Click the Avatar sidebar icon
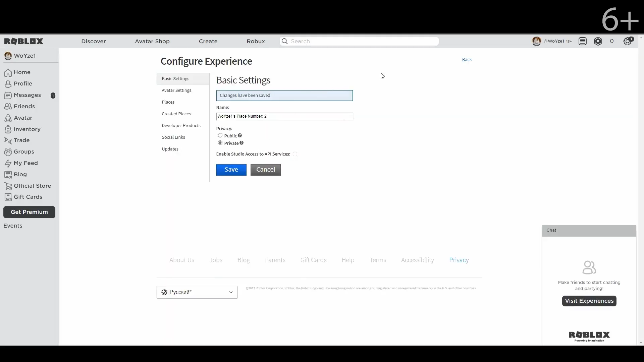644x362 pixels. (x=8, y=118)
